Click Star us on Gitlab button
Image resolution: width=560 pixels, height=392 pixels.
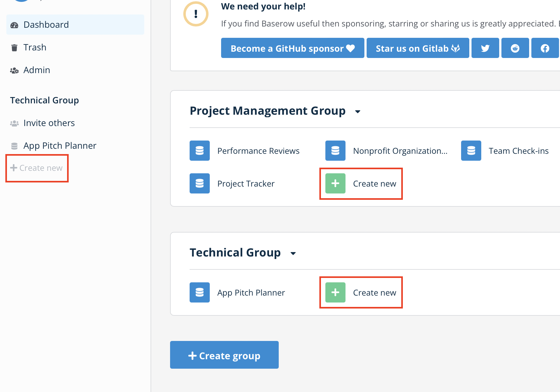(x=418, y=48)
